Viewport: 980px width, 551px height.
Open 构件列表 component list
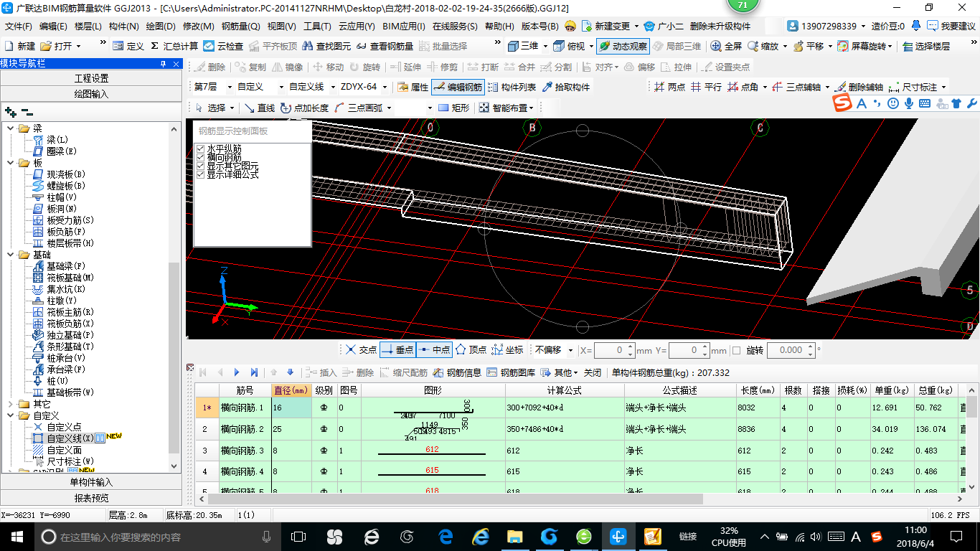point(512,87)
